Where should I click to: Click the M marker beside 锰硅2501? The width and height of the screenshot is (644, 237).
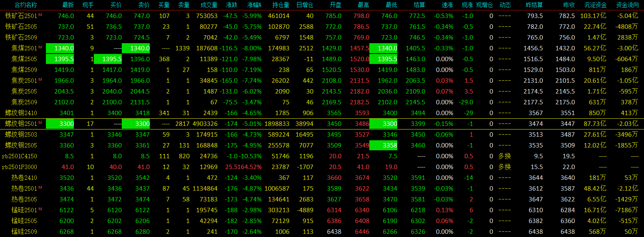pos(40,209)
